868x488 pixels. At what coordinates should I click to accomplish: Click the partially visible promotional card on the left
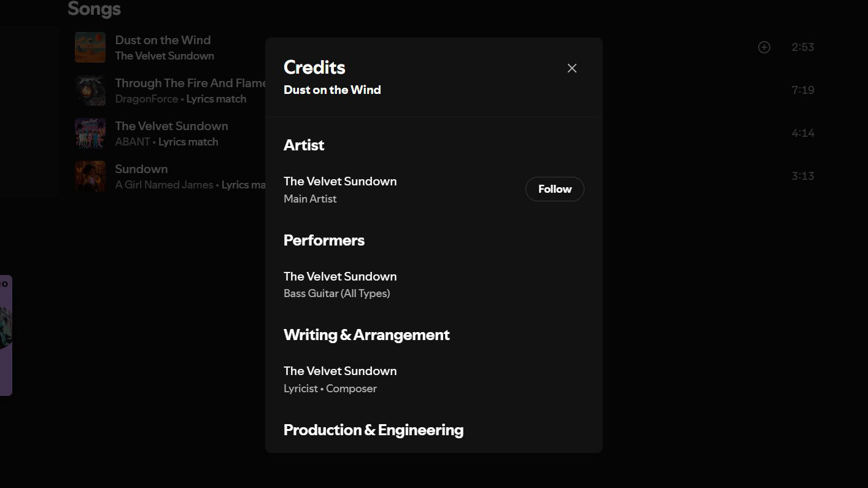click(x=6, y=335)
